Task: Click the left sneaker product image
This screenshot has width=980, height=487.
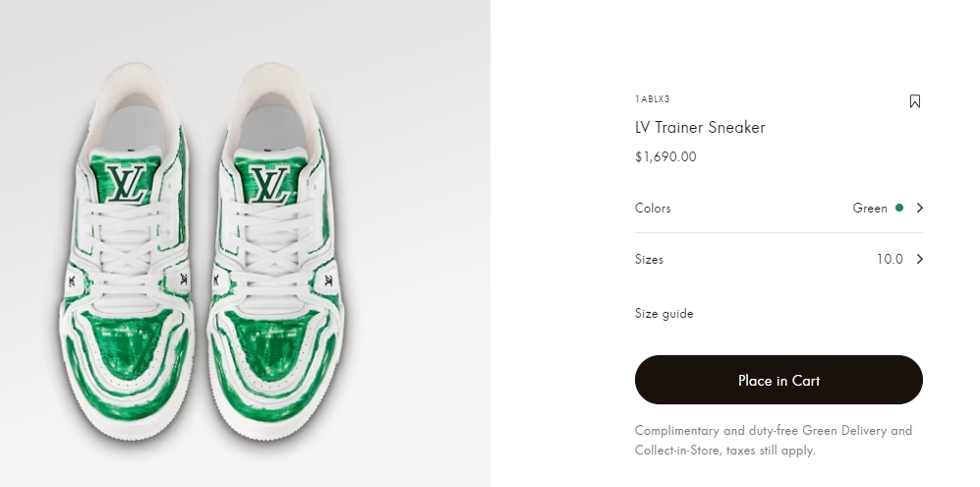Action: (128, 266)
